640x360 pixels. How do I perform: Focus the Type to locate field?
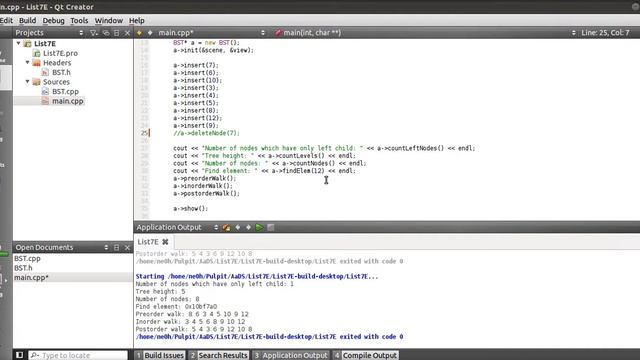pyautogui.click(x=78, y=355)
